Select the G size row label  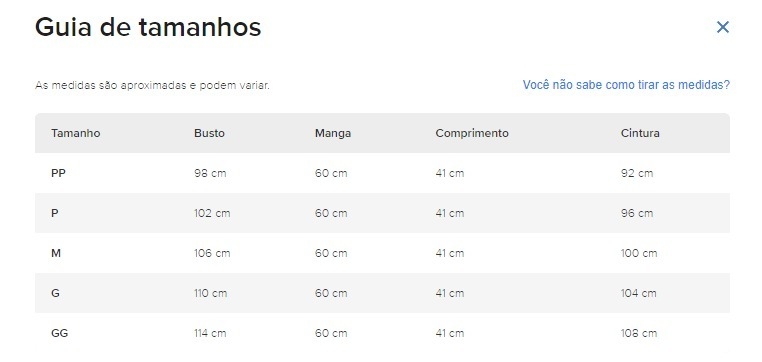tap(55, 293)
